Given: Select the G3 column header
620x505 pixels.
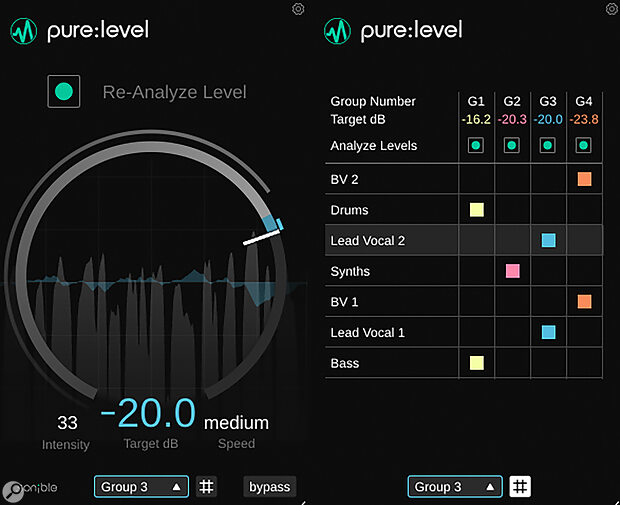Looking at the screenshot, I should [x=548, y=102].
